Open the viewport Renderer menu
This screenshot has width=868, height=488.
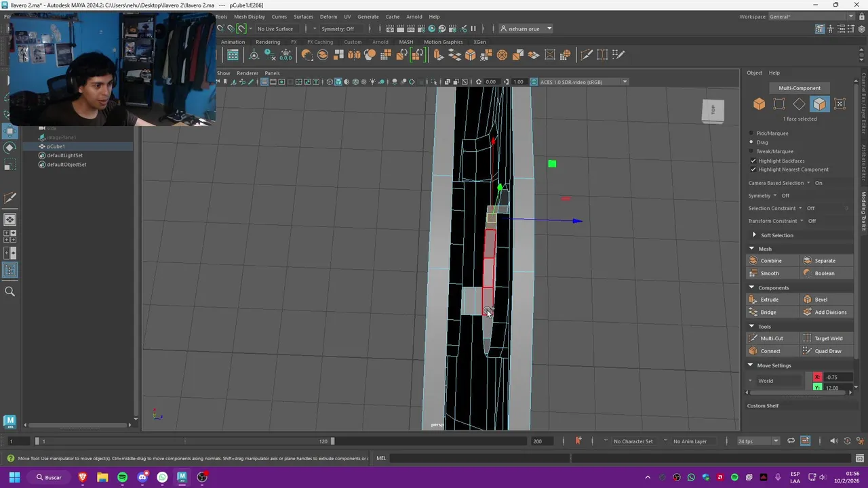point(248,73)
